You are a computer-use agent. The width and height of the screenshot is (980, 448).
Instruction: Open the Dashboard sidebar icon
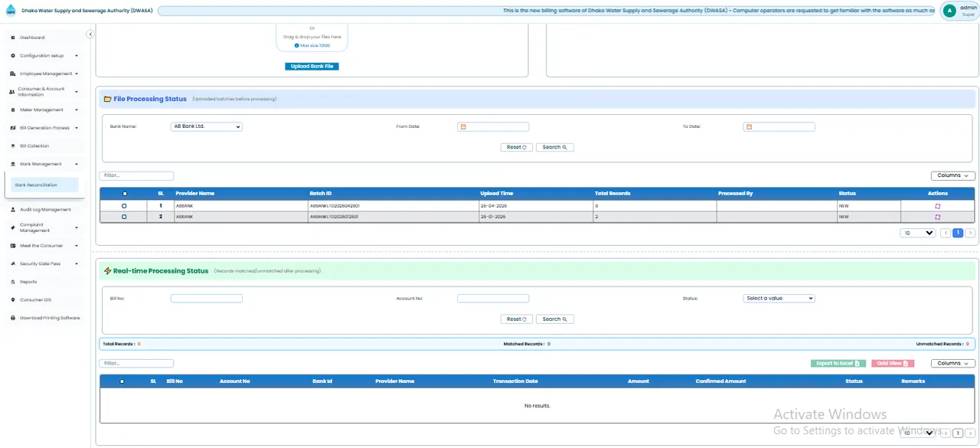click(12, 38)
